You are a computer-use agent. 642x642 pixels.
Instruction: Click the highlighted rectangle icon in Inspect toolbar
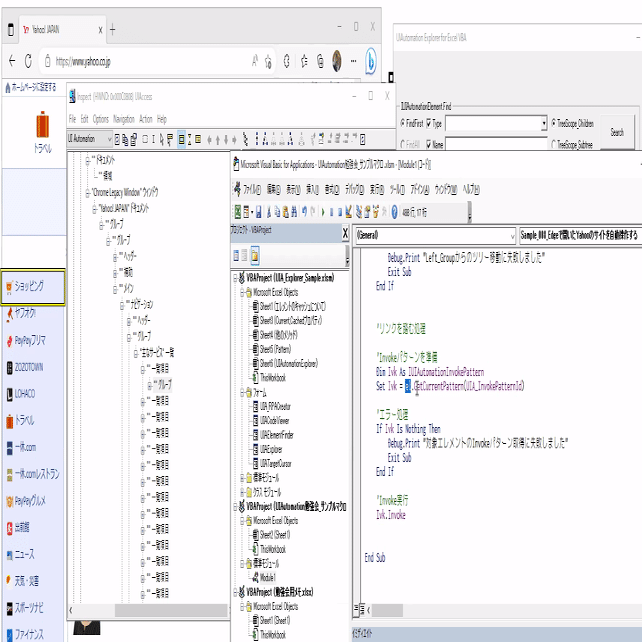click(181, 140)
